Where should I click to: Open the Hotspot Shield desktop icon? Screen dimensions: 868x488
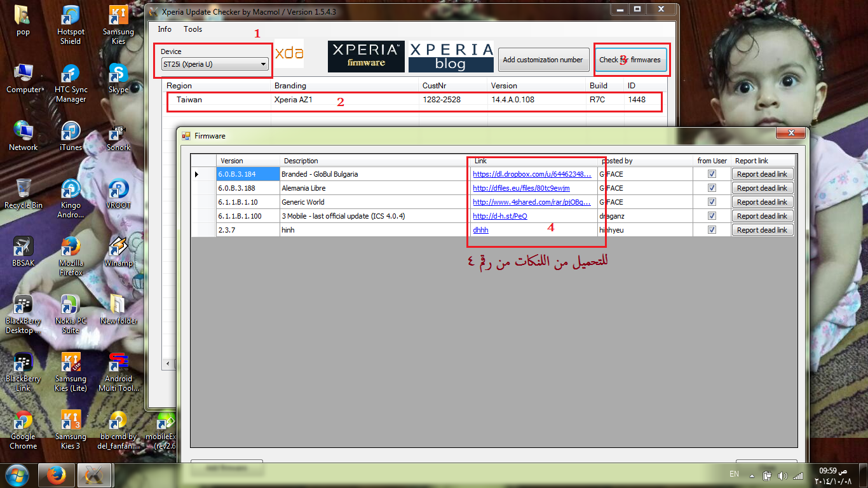tap(71, 25)
